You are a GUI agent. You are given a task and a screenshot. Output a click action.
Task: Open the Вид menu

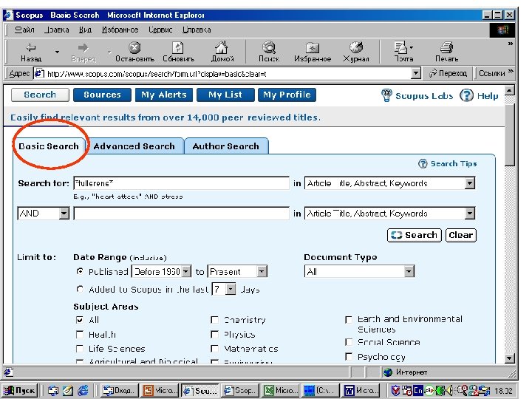tap(85, 30)
